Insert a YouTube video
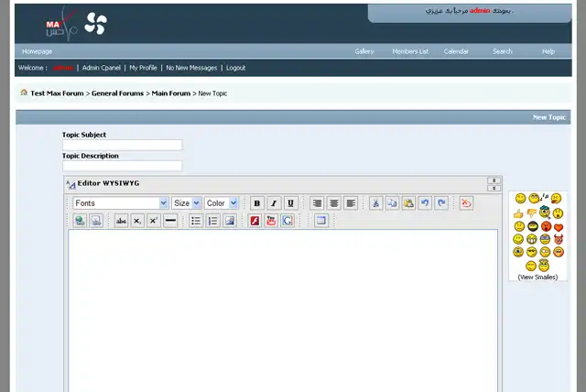 coord(271,221)
